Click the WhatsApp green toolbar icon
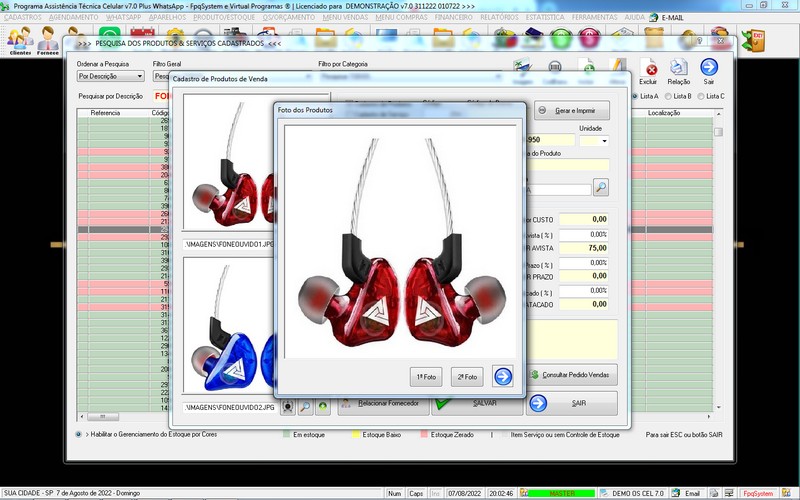 pyautogui.click(x=110, y=36)
